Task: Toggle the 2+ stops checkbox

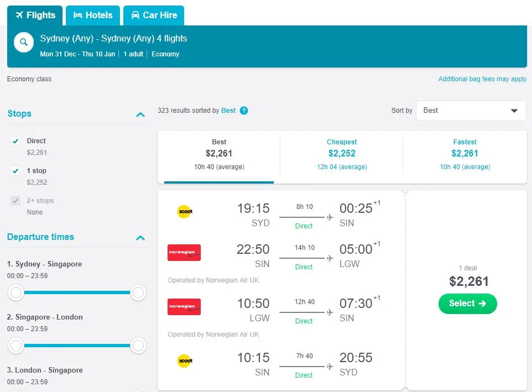Action: pyautogui.click(x=15, y=201)
